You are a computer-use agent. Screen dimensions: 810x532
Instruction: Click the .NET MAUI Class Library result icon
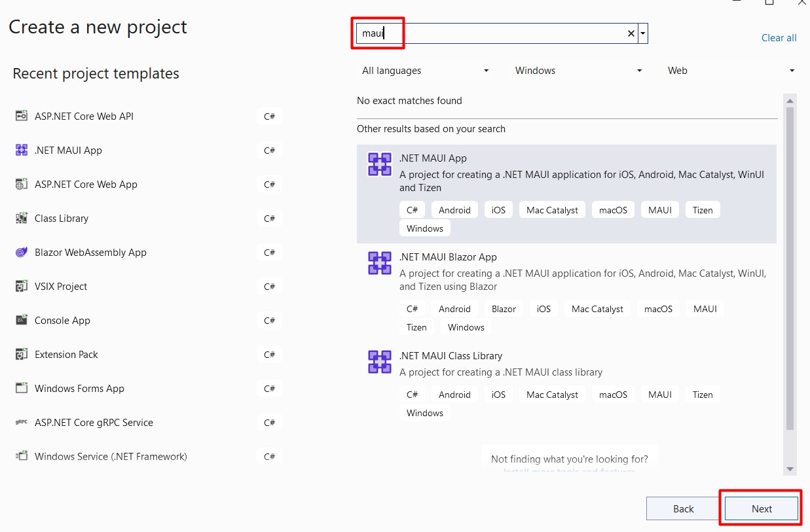click(x=380, y=362)
